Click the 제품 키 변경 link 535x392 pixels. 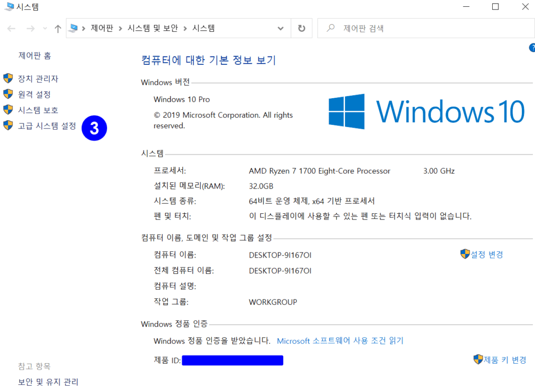pos(505,360)
